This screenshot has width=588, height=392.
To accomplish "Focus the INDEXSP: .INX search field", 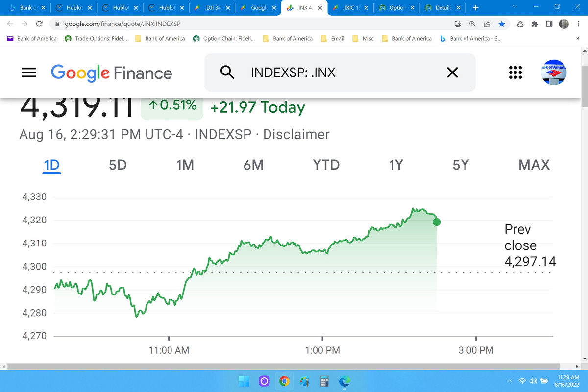I will 340,73.
